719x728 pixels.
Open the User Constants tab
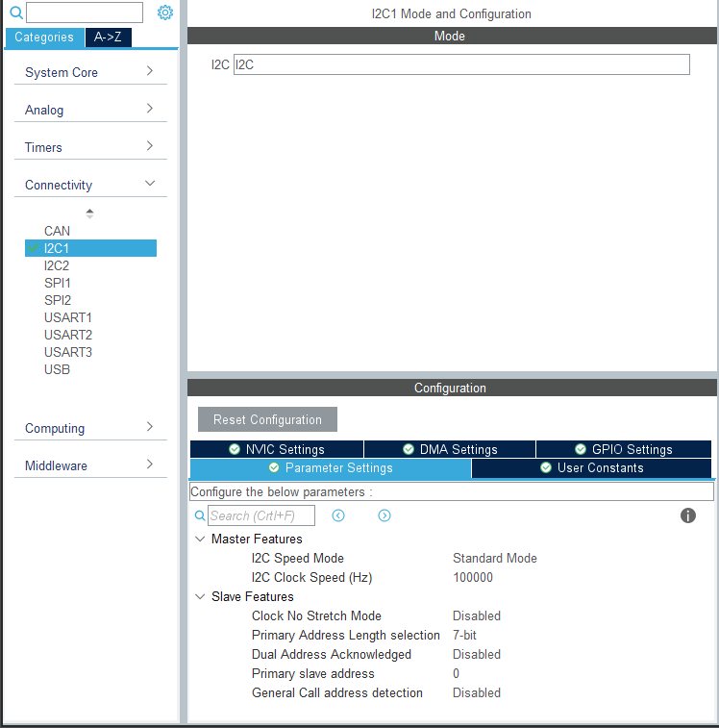point(591,468)
